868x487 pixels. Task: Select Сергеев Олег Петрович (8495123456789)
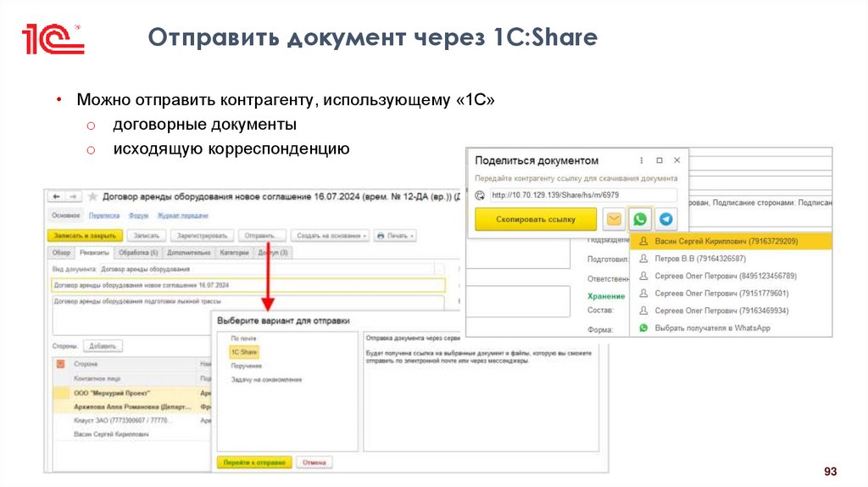pyautogui.click(x=731, y=276)
